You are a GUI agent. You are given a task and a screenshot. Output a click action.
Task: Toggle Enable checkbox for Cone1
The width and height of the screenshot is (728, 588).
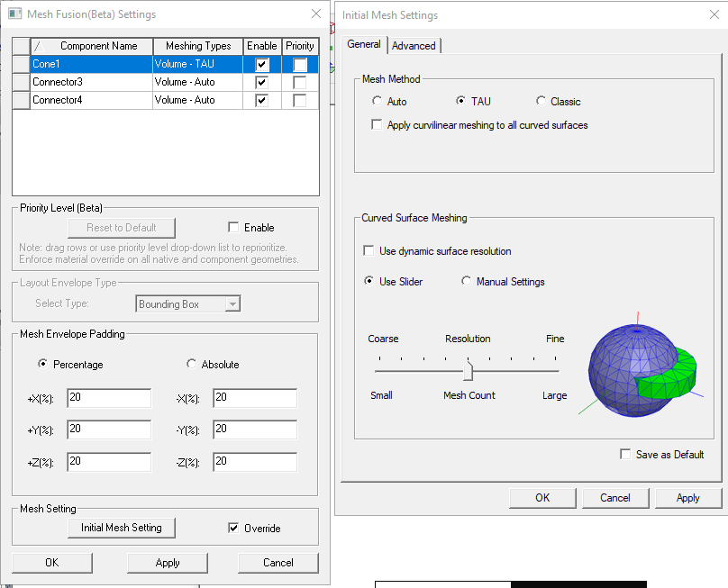[262, 64]
